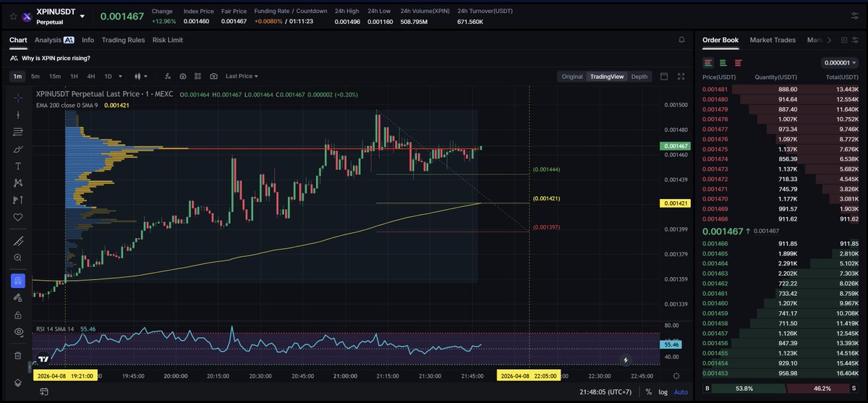Toggle Auto scale on chart
868x403 pixels.
(681, 391)
